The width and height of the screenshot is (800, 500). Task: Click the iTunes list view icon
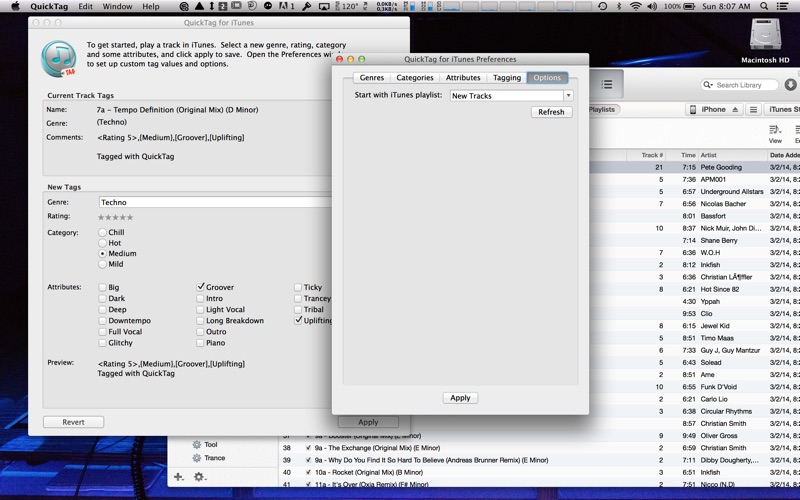coord(607,84)
